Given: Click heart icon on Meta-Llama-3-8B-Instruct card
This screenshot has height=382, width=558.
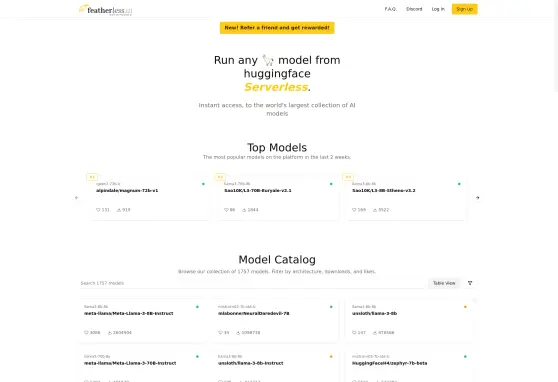Looking at the screenshot, I should click(x=86, y=333).
